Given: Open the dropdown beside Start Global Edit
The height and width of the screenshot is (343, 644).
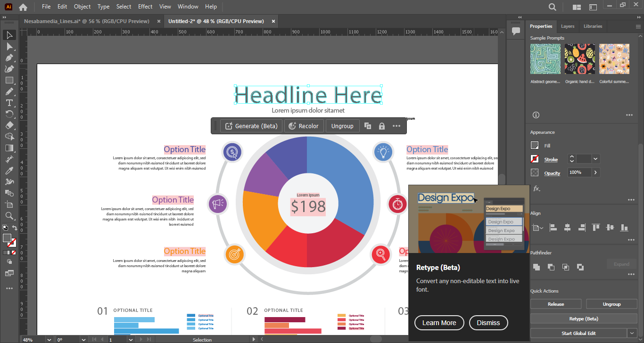Looking at the screenshot, I should [x=632, y=333].
